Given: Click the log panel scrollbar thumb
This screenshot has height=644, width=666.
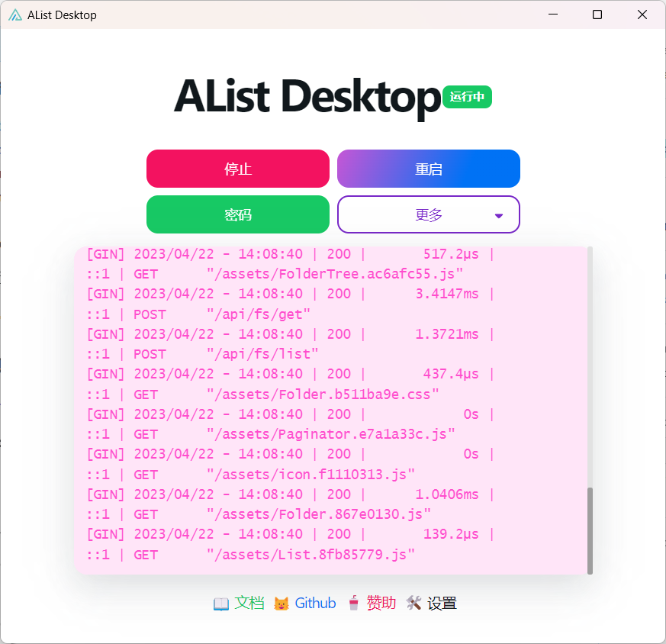Looking at the screenshot, I should (x=590, y=530).
